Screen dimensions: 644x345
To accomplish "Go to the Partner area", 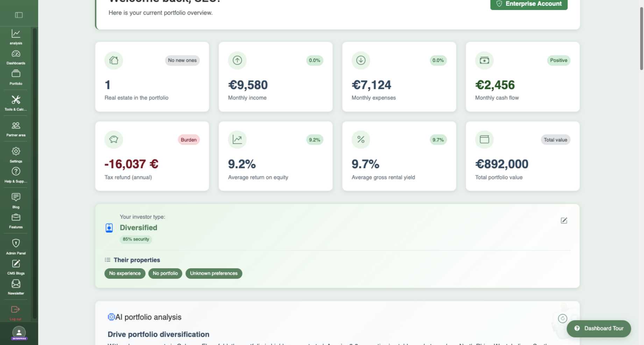I will coord(15,128).
